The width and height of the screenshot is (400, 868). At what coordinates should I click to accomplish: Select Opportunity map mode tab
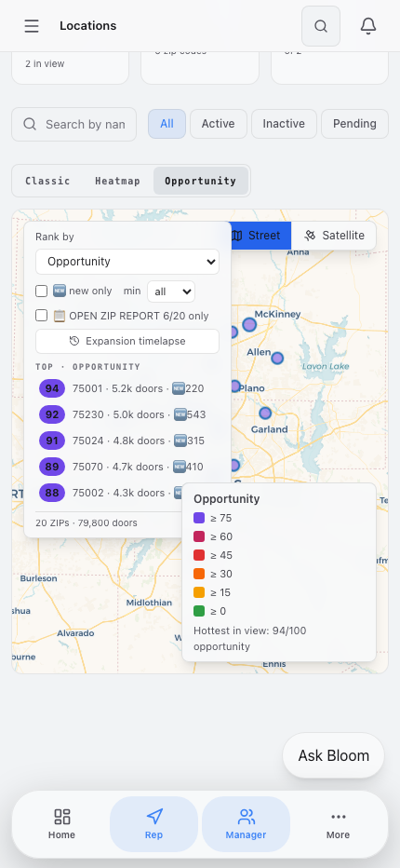(x=200, y=181)
